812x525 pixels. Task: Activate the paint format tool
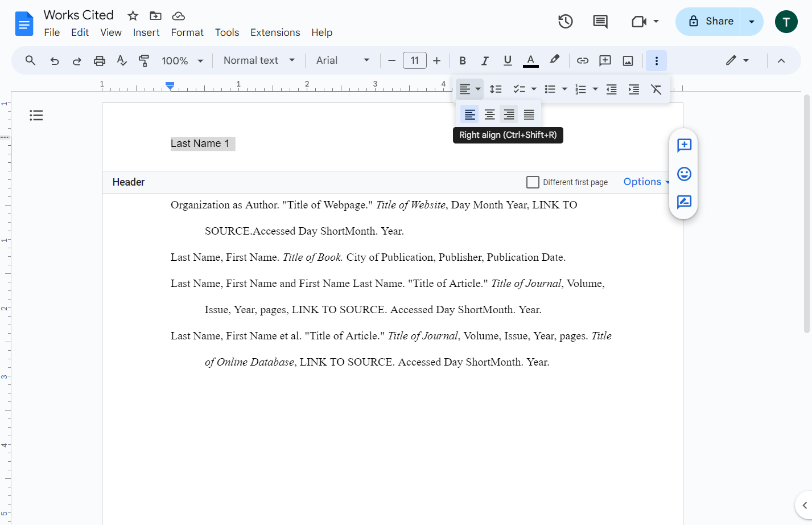(144, 61)
